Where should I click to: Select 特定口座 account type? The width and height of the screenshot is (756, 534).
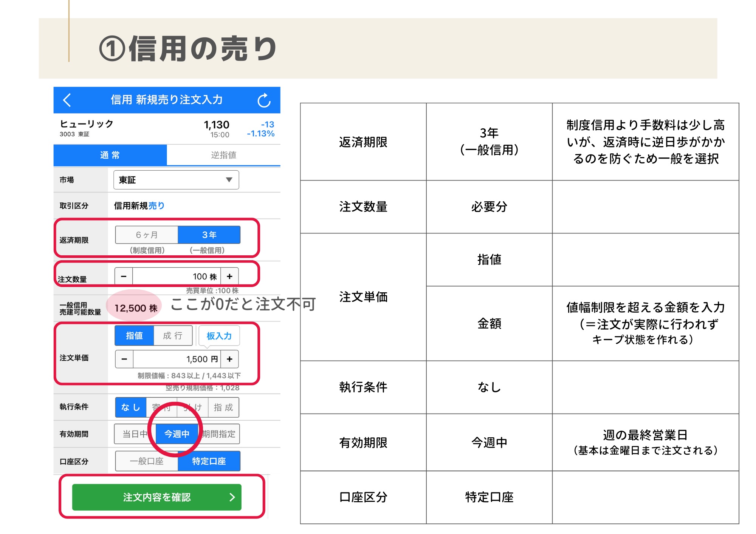click(x=209, y=461)
